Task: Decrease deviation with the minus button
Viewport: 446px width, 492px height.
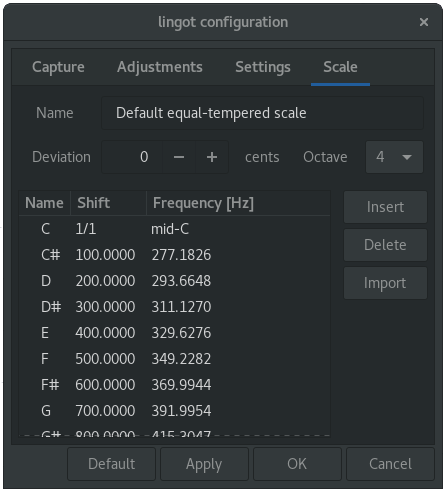Action: click(179, 157)
